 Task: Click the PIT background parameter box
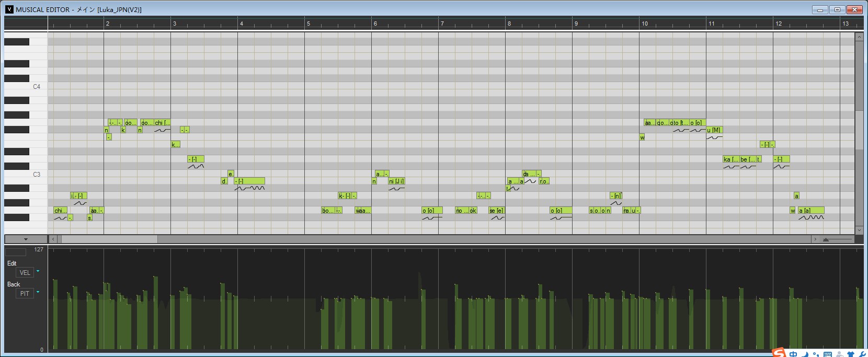[x=25, y=293]
